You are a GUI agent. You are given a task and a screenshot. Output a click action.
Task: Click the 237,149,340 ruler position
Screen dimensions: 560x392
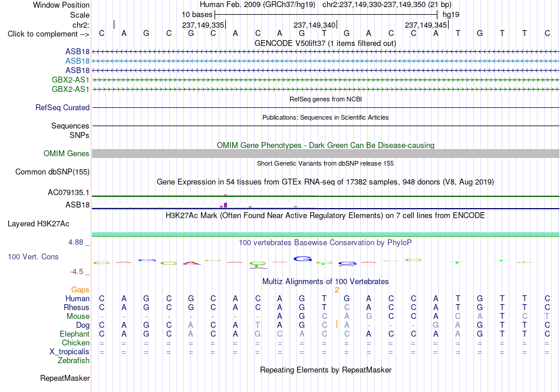[x=314, y=25]
